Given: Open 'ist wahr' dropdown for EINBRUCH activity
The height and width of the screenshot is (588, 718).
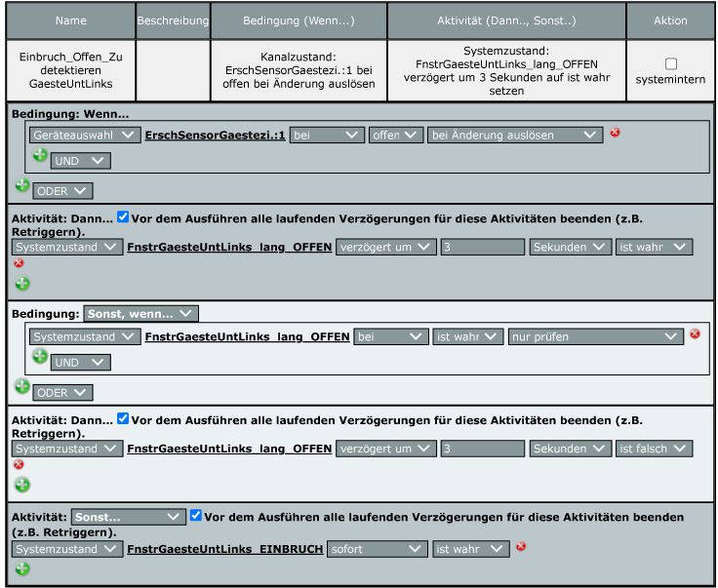Looking at the screenshot, I should click(471, 549).
